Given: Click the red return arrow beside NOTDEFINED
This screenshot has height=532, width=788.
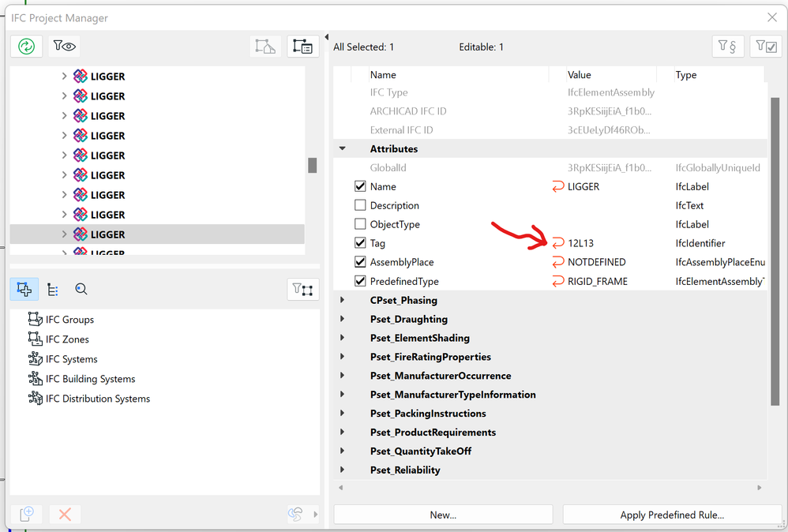Looking at the screenshot, I should tap(557, 262).
